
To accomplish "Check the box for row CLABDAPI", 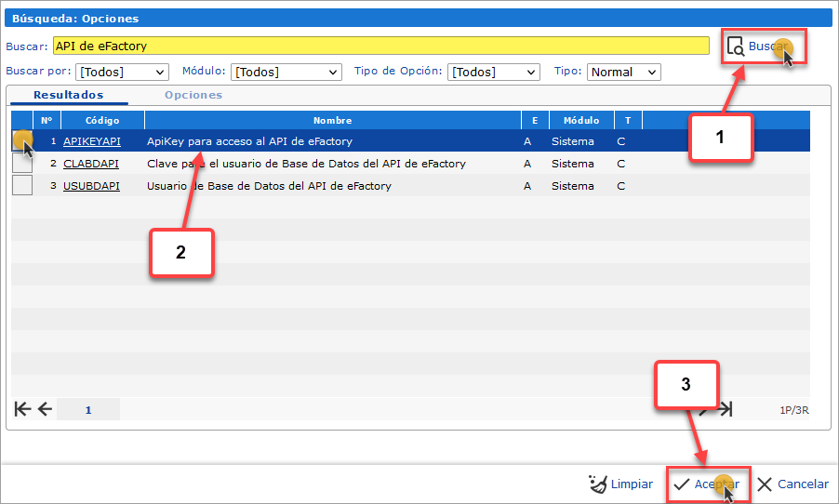I will [22, 163].
